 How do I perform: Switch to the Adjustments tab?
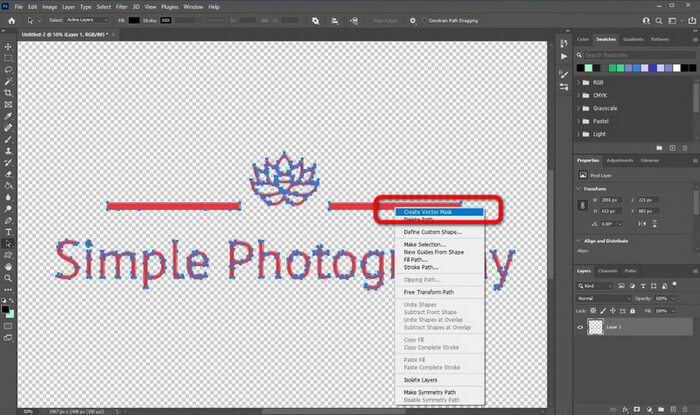(x=620, y=161)
